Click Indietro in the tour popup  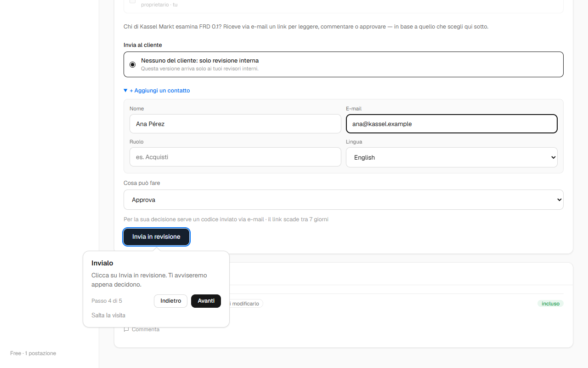170,301
